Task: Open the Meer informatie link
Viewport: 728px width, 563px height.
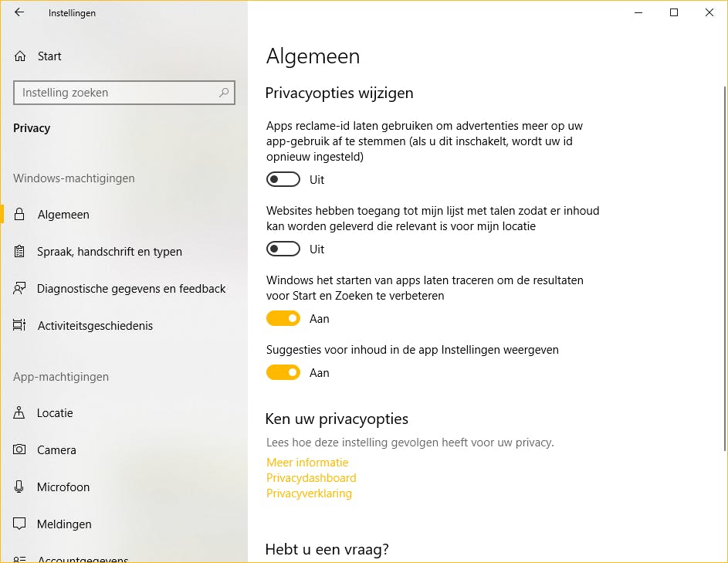Action: coord(307,463)
